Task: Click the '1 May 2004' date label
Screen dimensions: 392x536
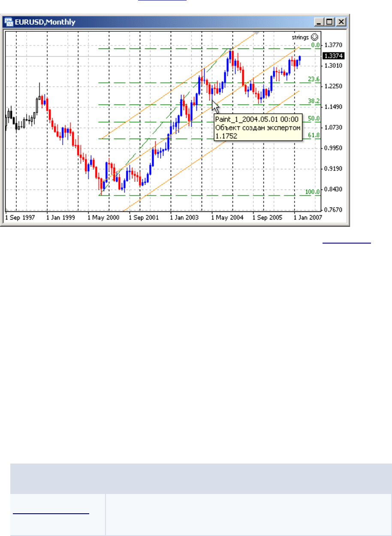Action: [227, 218]
